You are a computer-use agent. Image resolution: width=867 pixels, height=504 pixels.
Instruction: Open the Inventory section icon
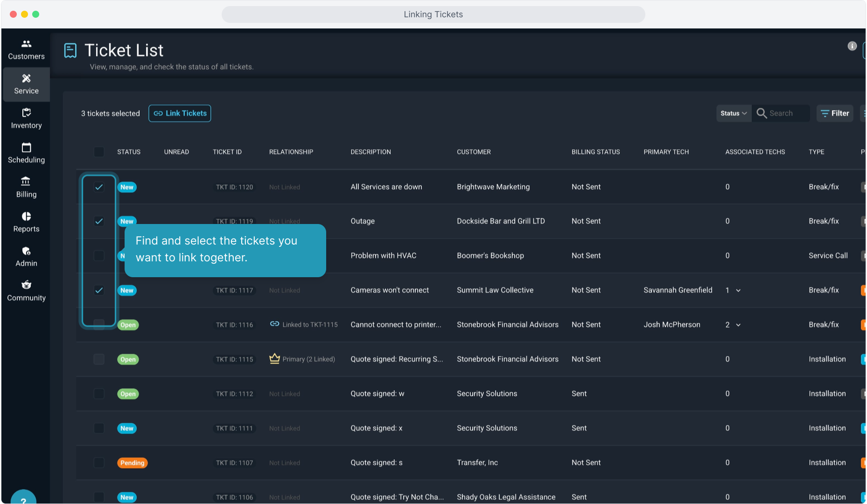tap(26, 113)
